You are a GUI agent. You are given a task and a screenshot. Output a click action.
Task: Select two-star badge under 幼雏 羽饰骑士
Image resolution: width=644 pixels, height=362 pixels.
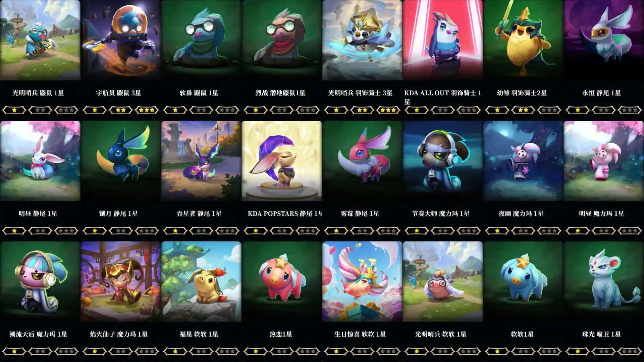coord(523,110)
